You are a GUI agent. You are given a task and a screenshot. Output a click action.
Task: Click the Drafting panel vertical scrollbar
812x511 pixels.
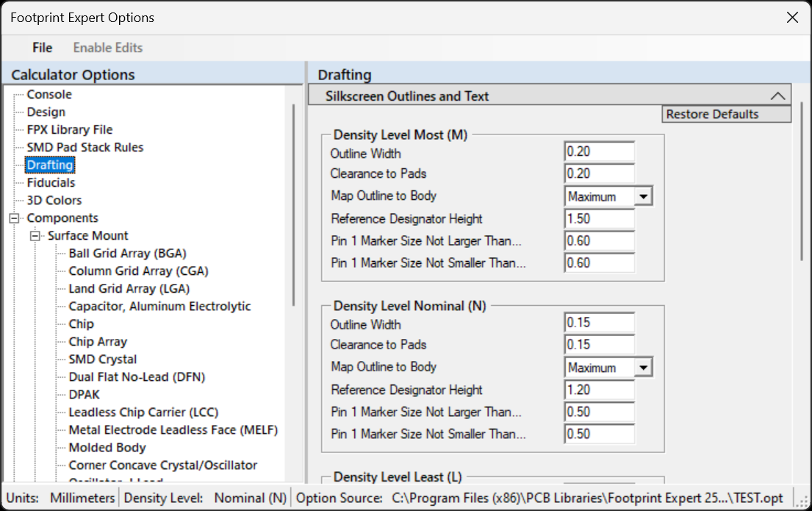click(x=801, y=182)
